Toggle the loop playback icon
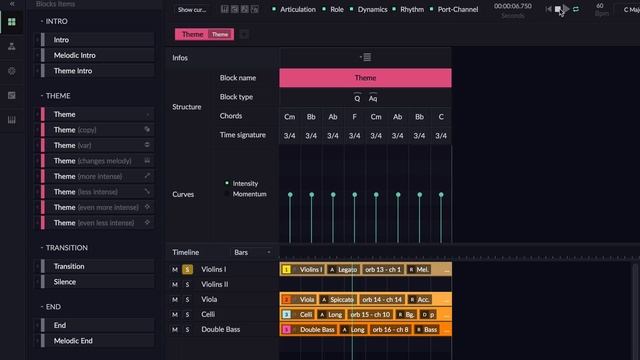The image size is (640, 360). coord(576,9)
